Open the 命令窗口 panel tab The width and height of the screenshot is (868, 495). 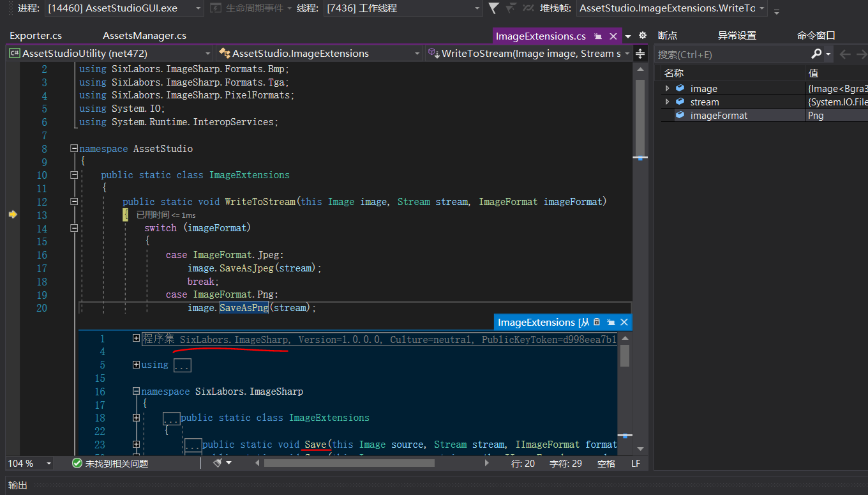[x=816, y=36]
